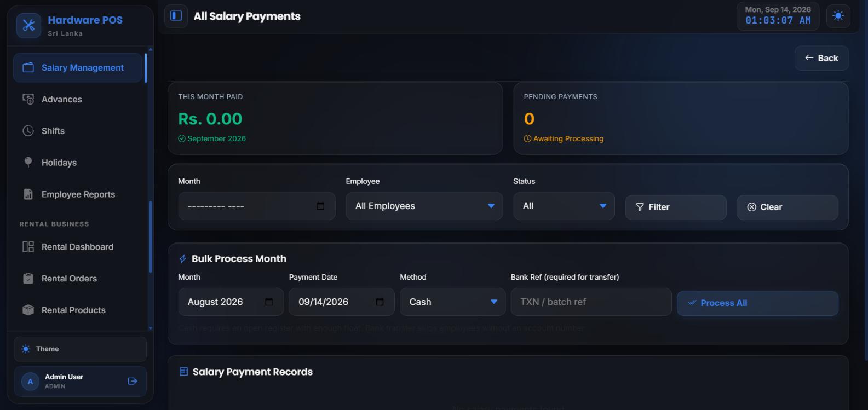The width and height of the screenshot is (868, 410).
Task: Click the sun theme icon at the top right
Action: 838,16
